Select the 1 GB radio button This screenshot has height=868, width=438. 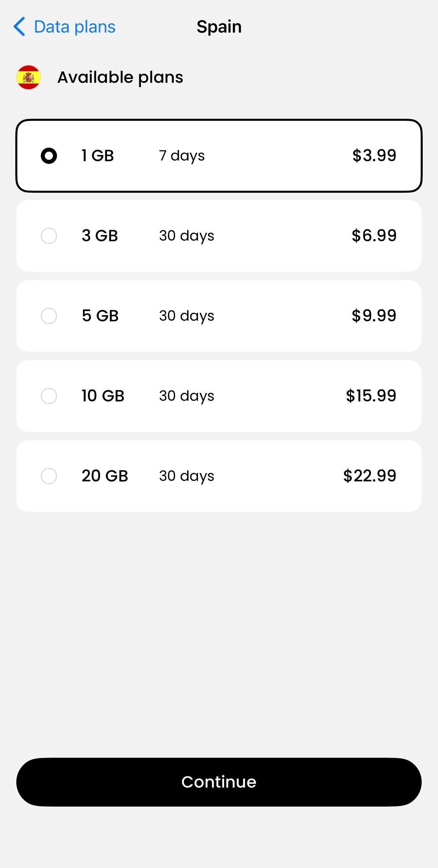coord(49,156)
